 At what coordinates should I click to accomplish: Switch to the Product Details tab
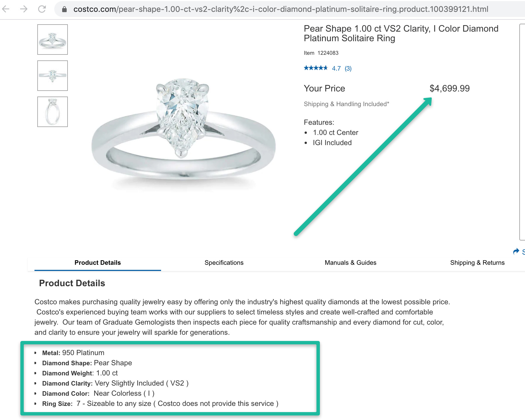(x=97, y=263)
